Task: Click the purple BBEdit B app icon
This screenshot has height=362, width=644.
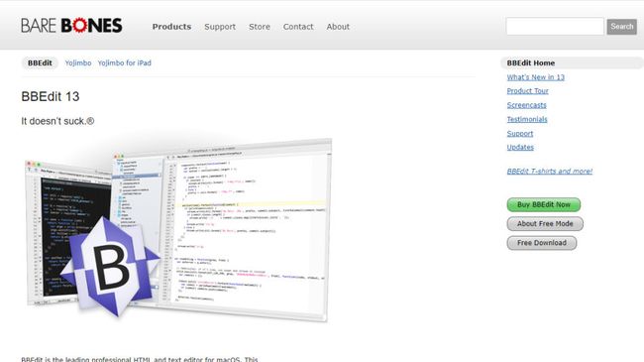Action: [x=110, y=267]
